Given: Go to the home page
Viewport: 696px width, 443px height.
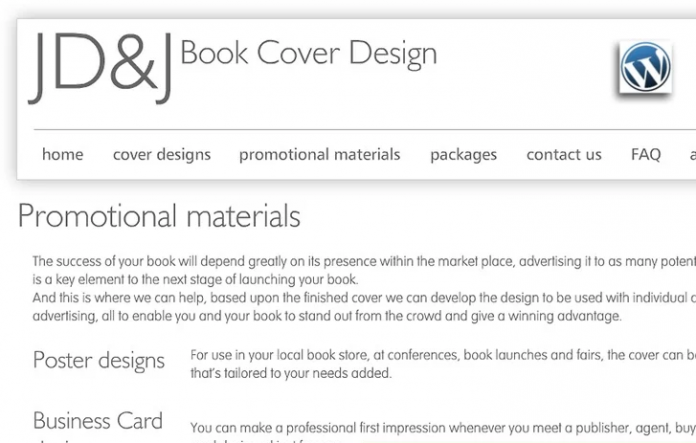Looking at the screenshot, I should (x=62, y=154).
